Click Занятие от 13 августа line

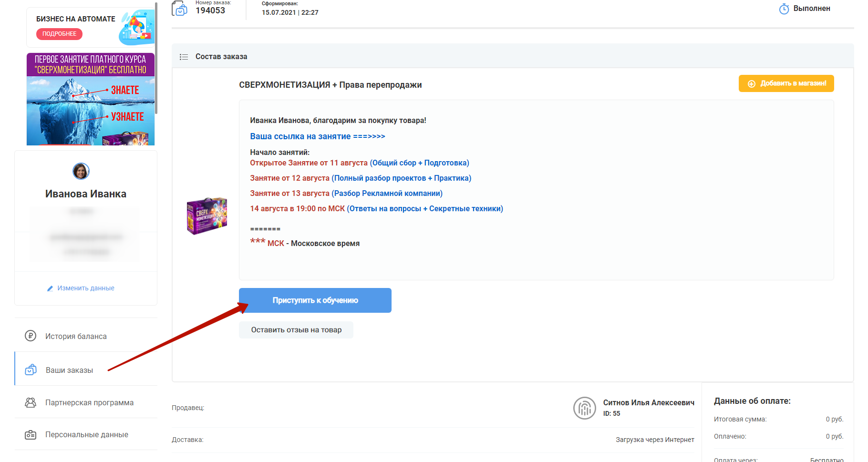coord(346,194)
